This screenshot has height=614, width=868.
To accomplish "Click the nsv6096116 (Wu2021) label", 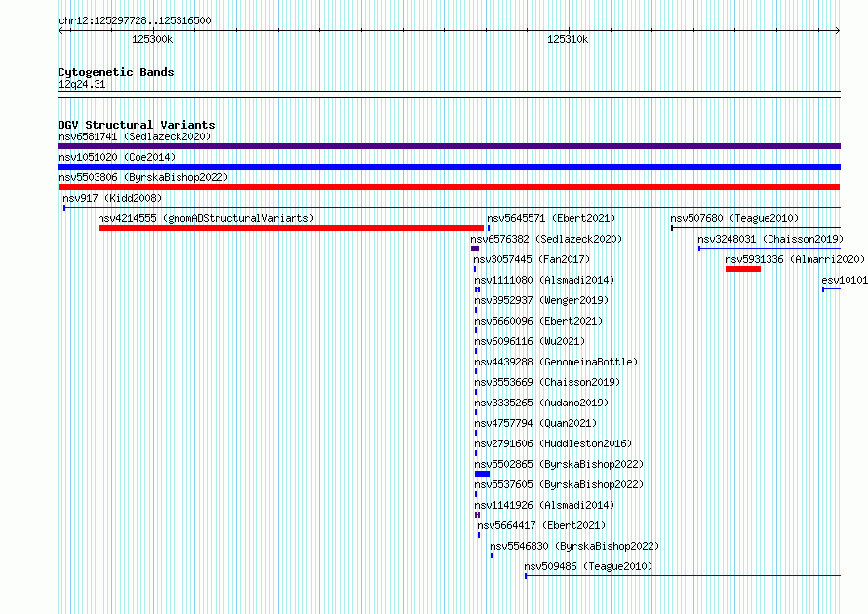I will (530, 341).
